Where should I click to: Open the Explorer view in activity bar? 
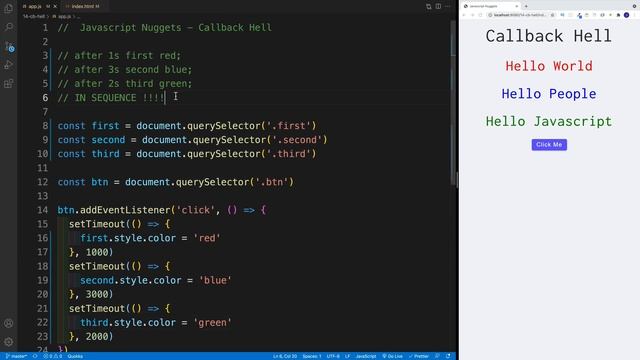(x=8, y=8)
